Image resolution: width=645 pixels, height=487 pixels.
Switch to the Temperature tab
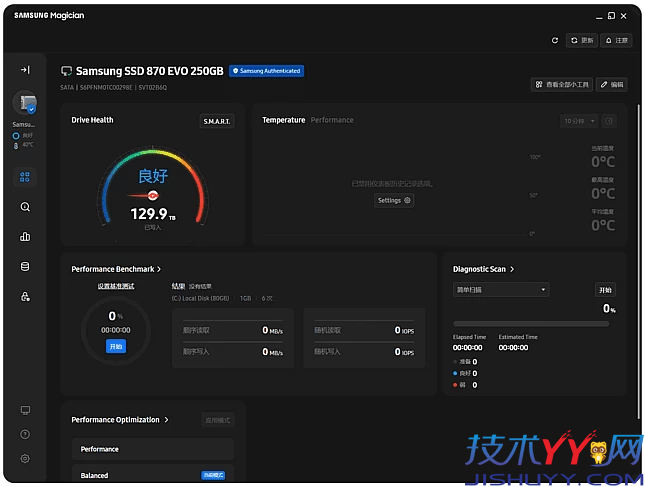(284, 120)
